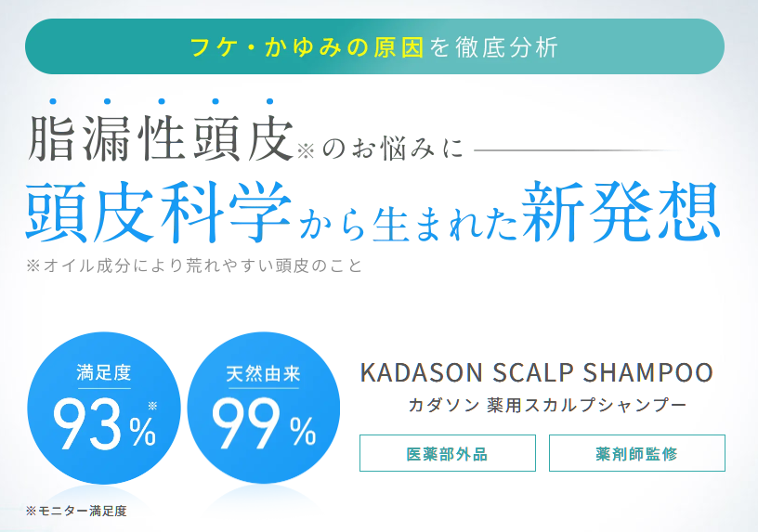The image size is (758, 532).
Task: Click the カダソン 薬用スカルプシャンプー subtitle
Action: (547, 405)
